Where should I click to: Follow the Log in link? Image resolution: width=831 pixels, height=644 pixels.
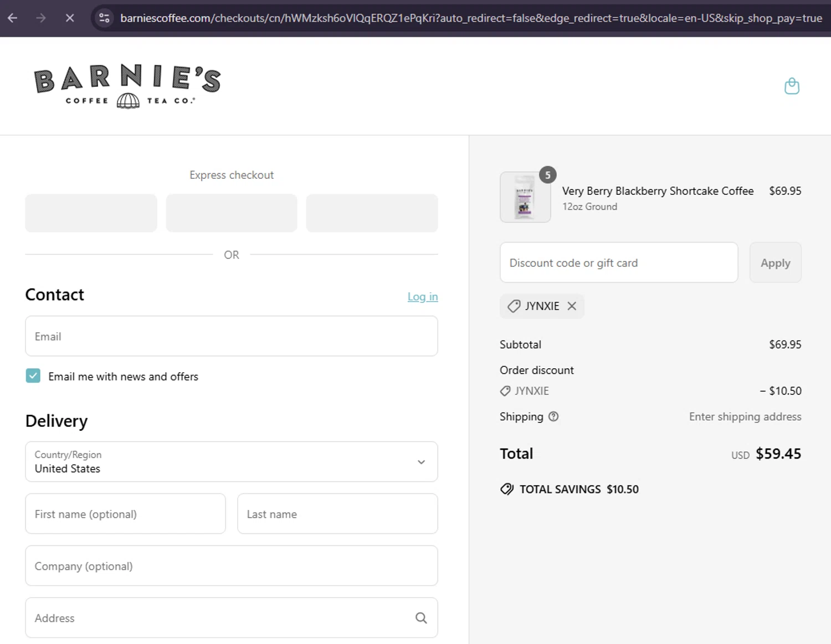pos(423,296)
